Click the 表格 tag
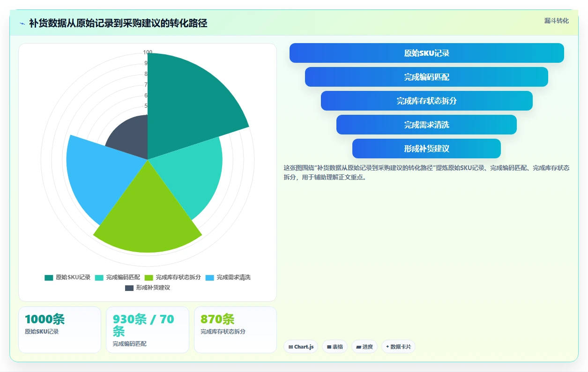588x372 pixels. (335, 347)
